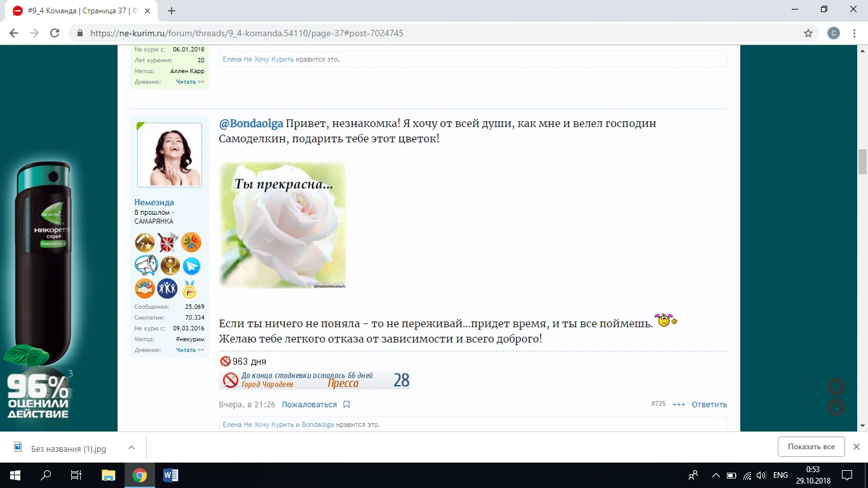Select the '#9_4 Команда' browser tab
Image resolution: width=868 pixels, height=488 pixels.
point(76,10)
